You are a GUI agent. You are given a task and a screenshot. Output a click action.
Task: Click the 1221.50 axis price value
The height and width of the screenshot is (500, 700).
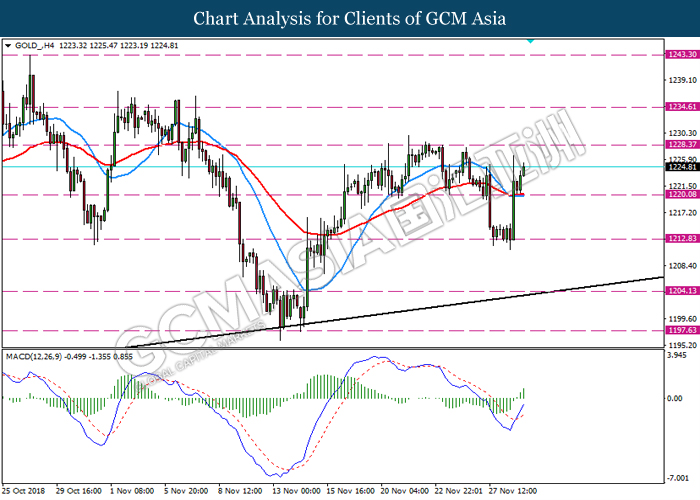click(682, 186)
